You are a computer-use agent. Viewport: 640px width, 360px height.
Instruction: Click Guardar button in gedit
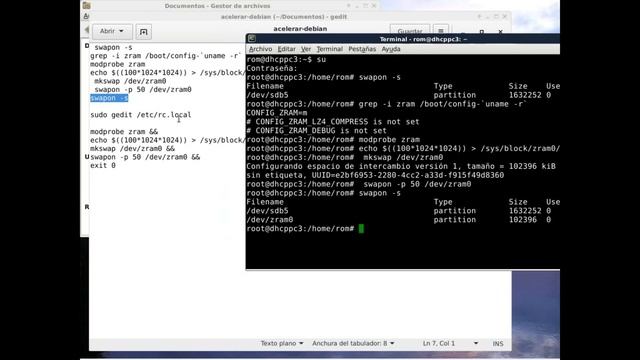[410, 31]
